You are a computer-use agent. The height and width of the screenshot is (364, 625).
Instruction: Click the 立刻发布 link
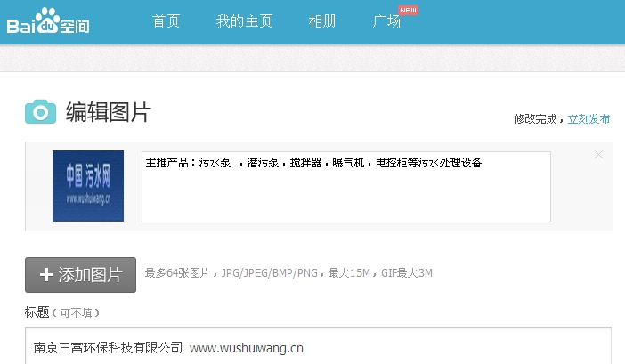589,118
